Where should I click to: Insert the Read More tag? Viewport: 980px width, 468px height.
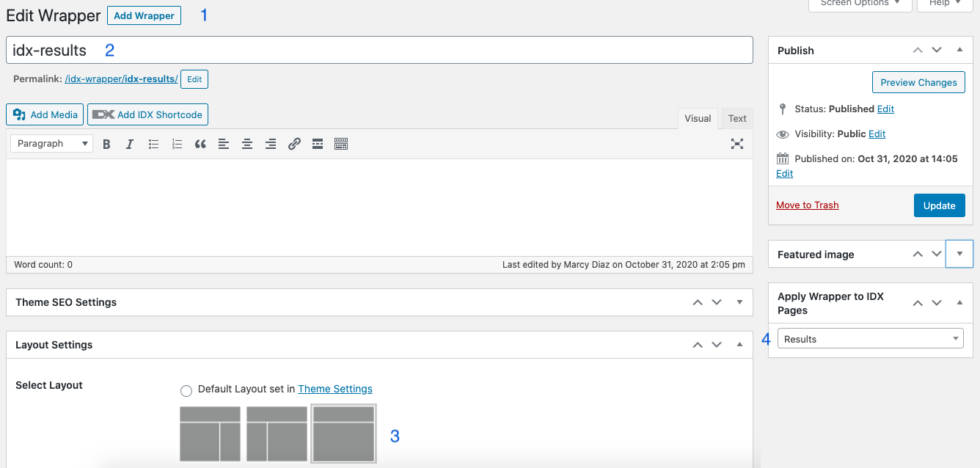pos(318,144)
